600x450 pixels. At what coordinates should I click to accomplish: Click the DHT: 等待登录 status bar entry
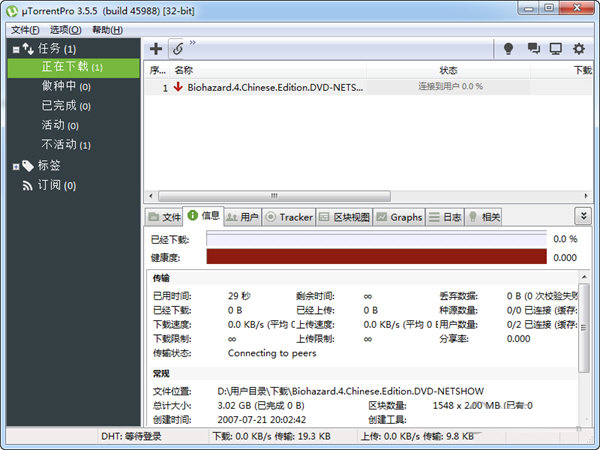click(131, 436)
